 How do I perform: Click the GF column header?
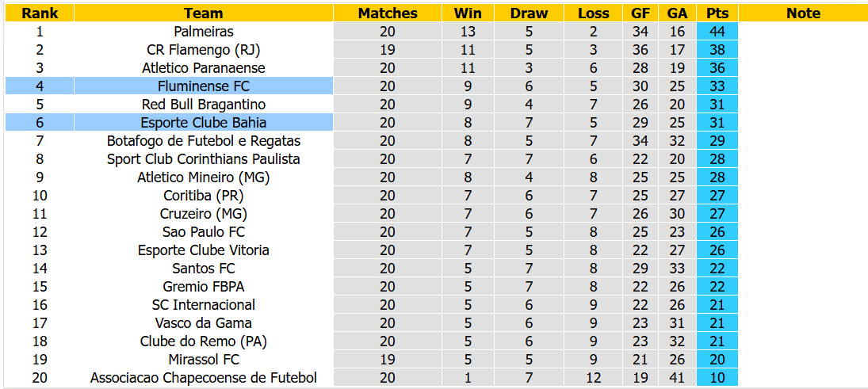point(640,13)
